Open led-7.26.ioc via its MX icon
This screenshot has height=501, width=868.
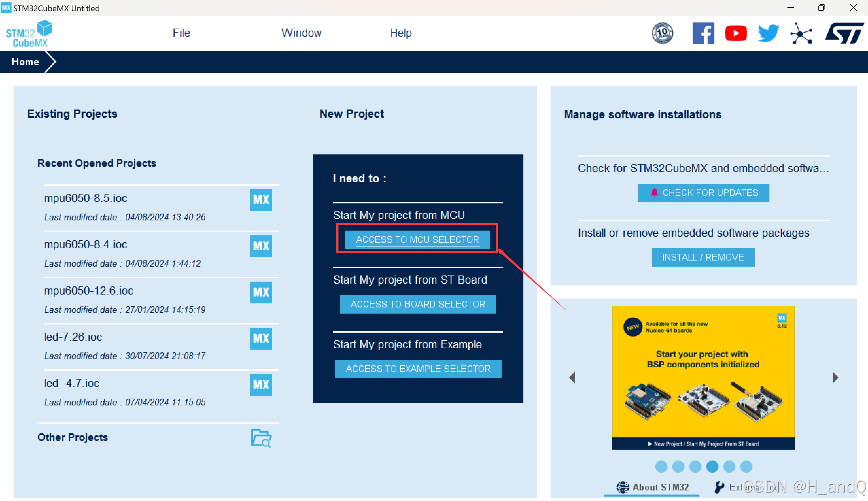pyautogui.click(x=261, y=338)
